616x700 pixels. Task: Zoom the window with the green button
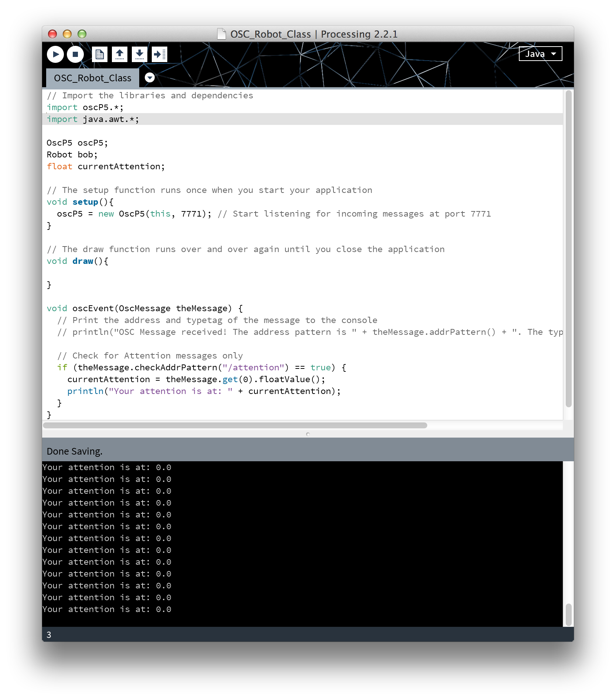click(x=82, y=34)
